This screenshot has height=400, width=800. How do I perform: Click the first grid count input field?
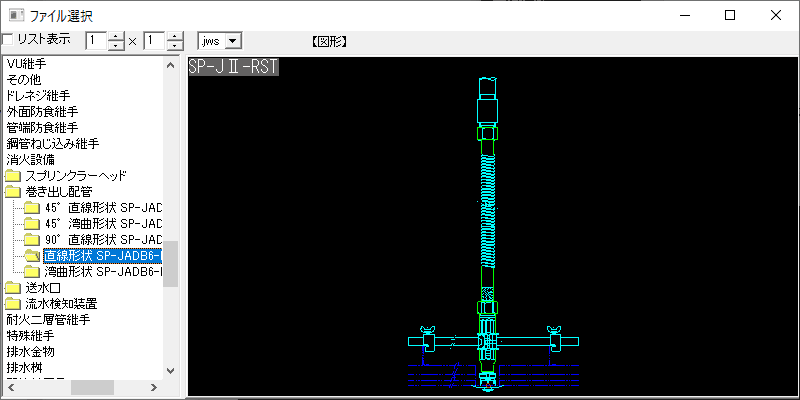click(x=97, y=41)
